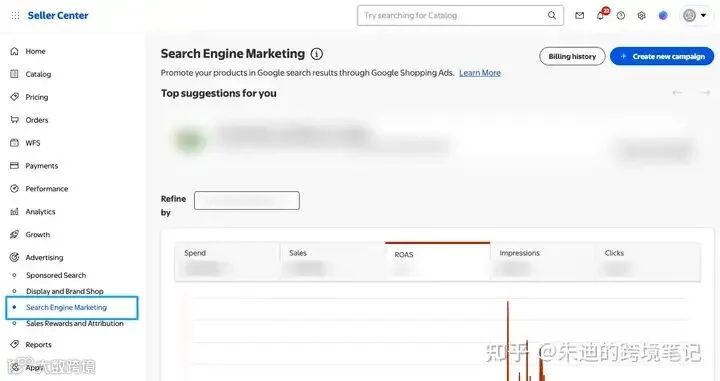Switch to the Spend metric tab

click(227, 261)
